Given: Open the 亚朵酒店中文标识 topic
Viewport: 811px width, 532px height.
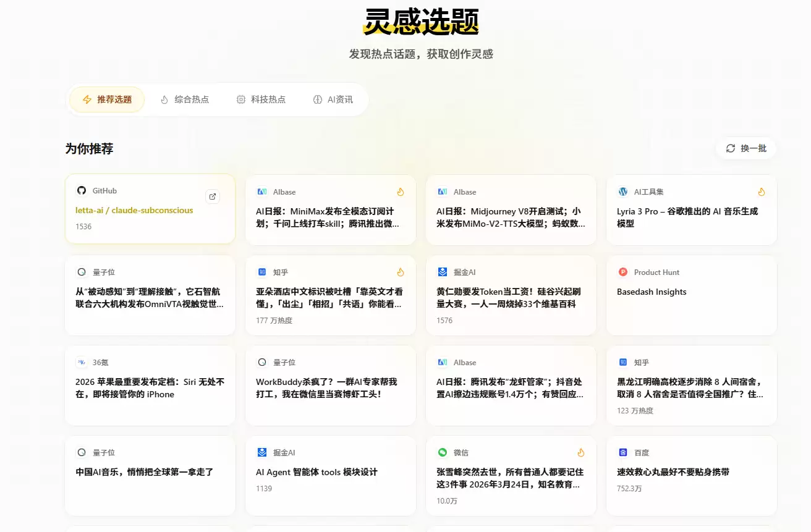Looking at the screenshot, I should tap(331, 298).
